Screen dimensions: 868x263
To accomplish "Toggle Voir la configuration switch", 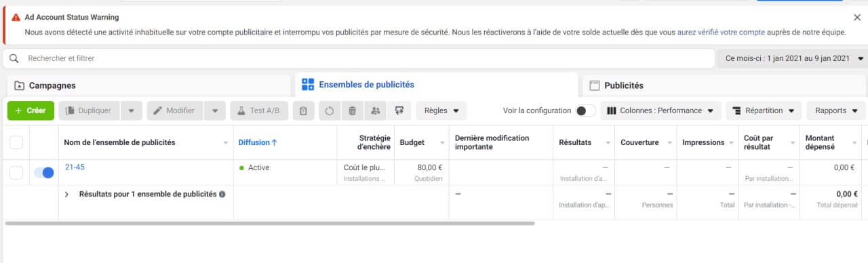I will 585,110.
